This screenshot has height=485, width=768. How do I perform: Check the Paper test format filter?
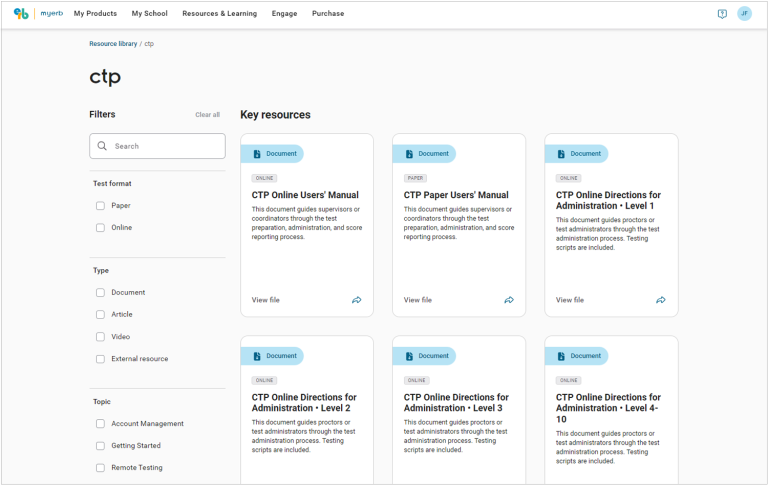100,206
